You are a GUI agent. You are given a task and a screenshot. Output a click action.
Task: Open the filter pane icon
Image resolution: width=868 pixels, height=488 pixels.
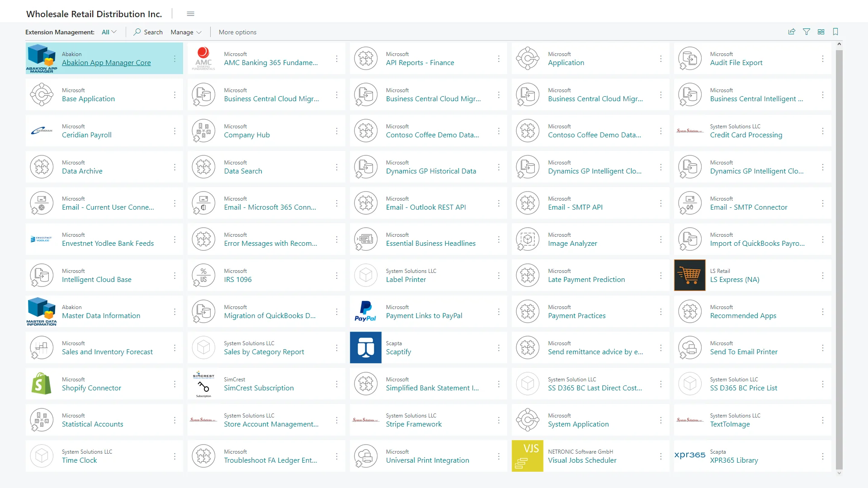click(x=806, y=32)
